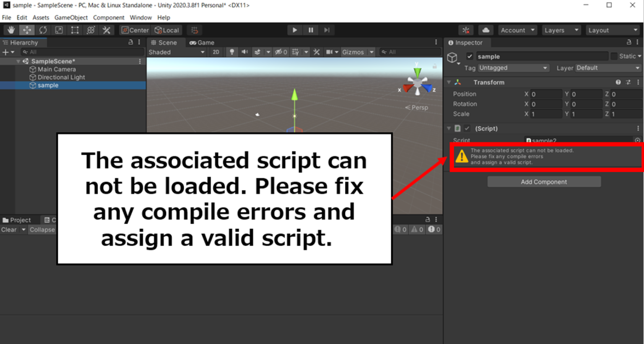644x344 pixels.
Task: Focus the Scene view search field
Action: click(410, 52)
